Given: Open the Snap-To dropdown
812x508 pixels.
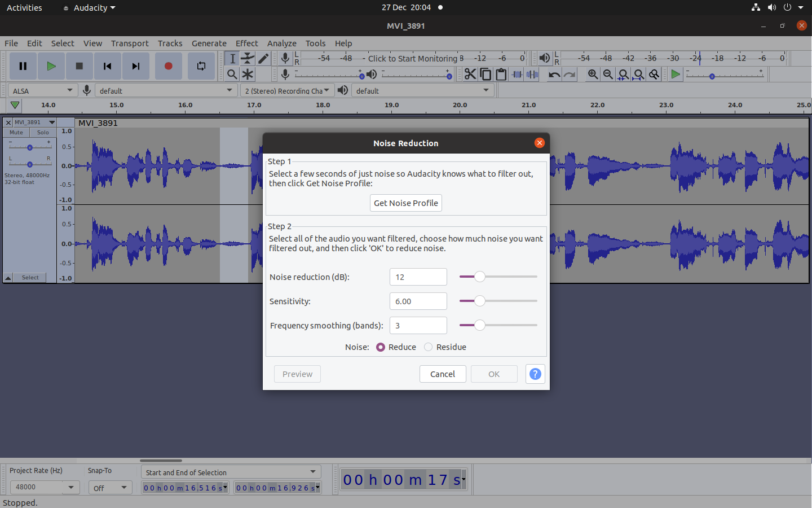Looking at the screenshot, I should [110, 487].
